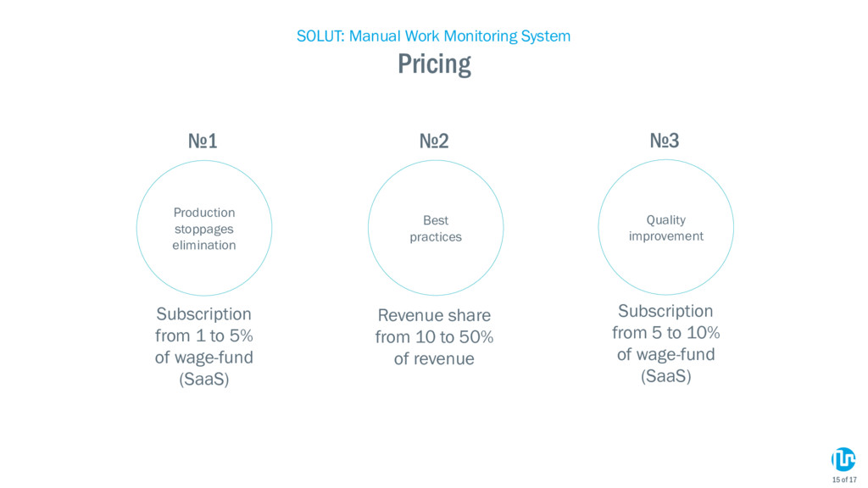Click "(SaaS)" under the №3 option
Screen dimensions: 868x488
pyautogui.click(x=666, y=376)
